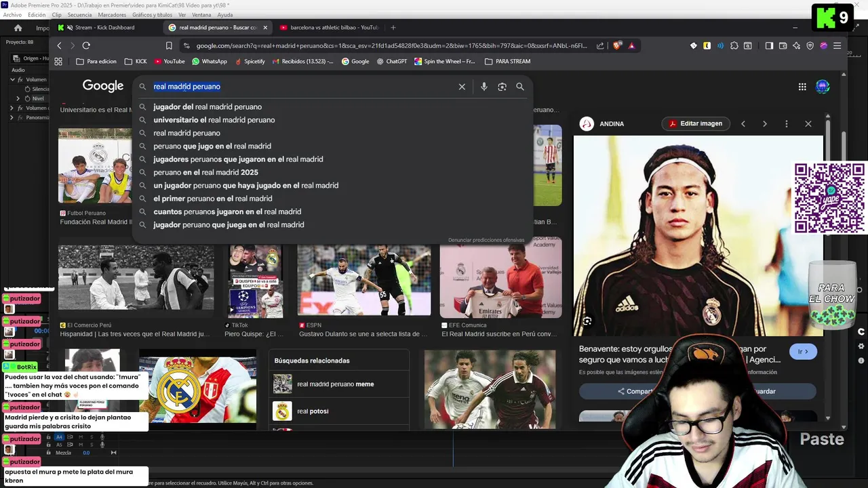Click the Google search input field
Screen dimensions: 868x488
point(302,87)
